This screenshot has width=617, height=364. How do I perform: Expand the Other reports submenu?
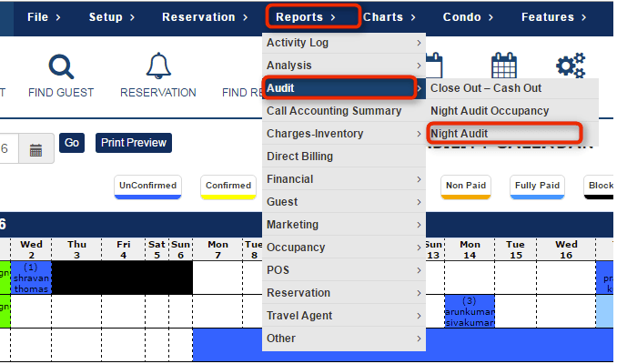click(344, 339)
